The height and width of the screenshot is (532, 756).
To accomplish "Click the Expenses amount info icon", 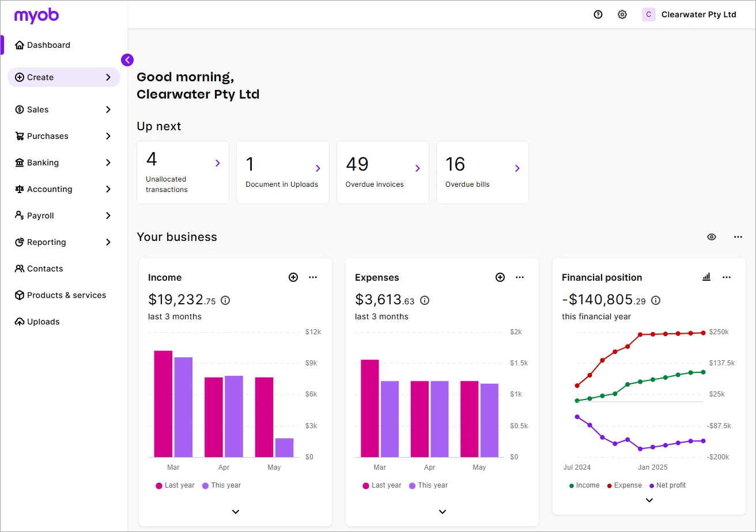I will (425, 300).
